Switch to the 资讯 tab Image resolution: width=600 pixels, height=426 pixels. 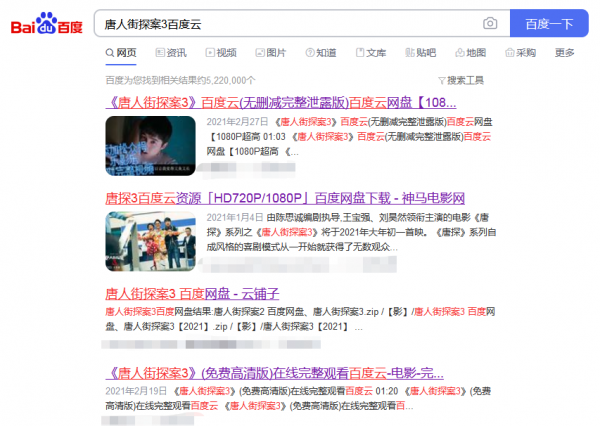[x=171, y=52]
